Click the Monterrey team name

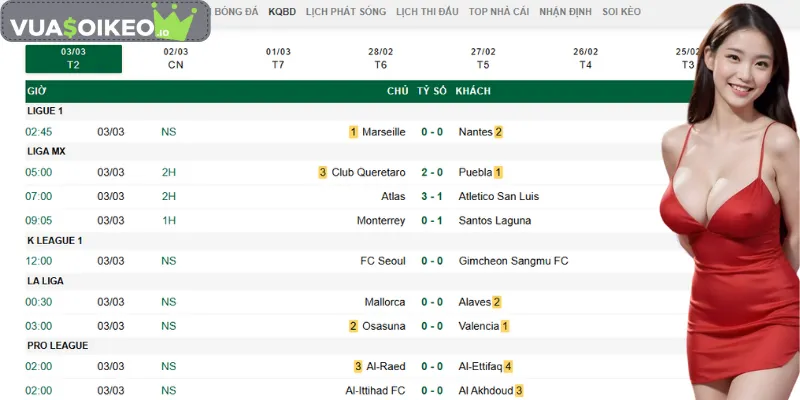click(381, 221)
